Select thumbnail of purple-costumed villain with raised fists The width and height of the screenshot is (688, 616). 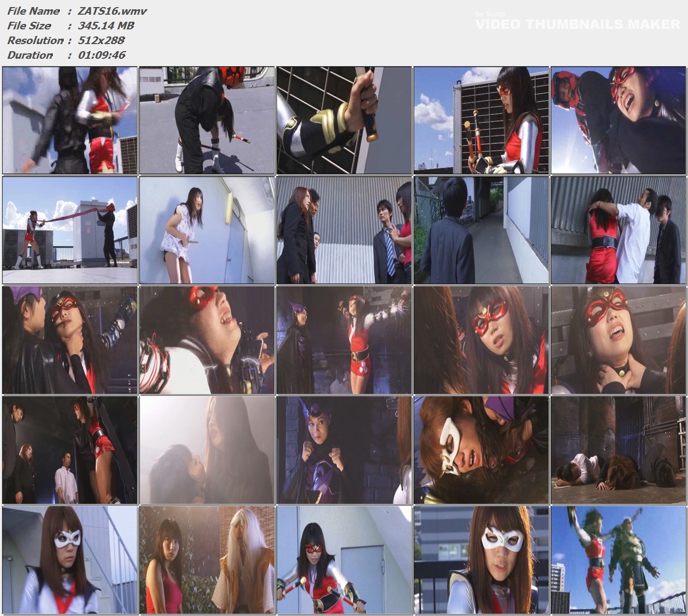pyautogui.click(x=344, y=450)
